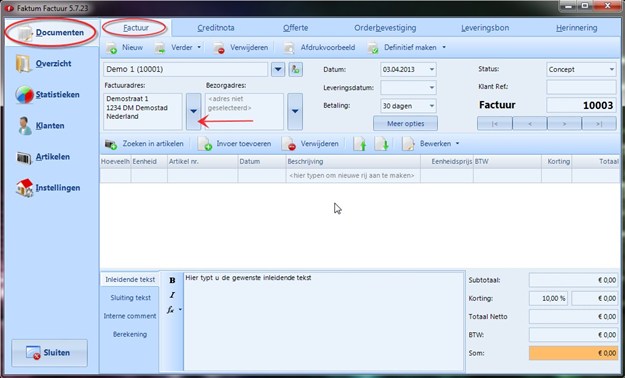Expand Definitief maken dropdown arrow
Viewport: 625px width, 378px height.
444,47
